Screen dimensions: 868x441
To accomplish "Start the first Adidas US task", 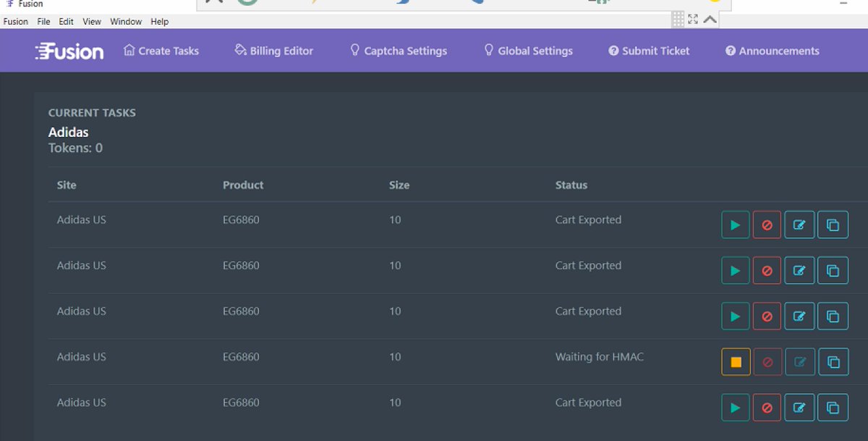I will point(735,224).
